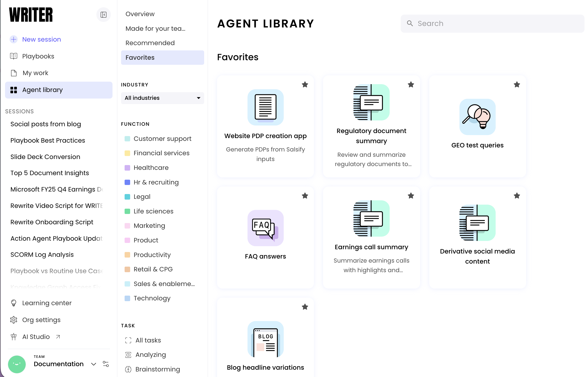This screenshot has width=588, height=377.
Task: Switch to the Recommended tab
Action: coord(150,43)
